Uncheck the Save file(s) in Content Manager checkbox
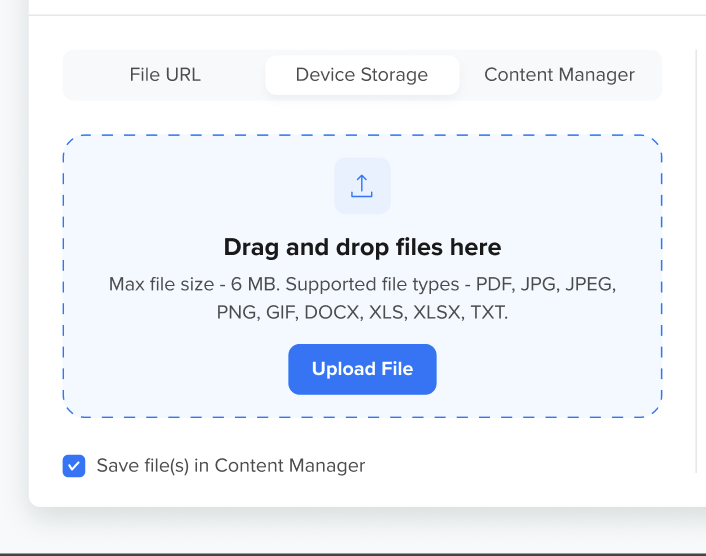Image resolution: width=706 pixels, height=556 pixels. [x=74, y=466]
